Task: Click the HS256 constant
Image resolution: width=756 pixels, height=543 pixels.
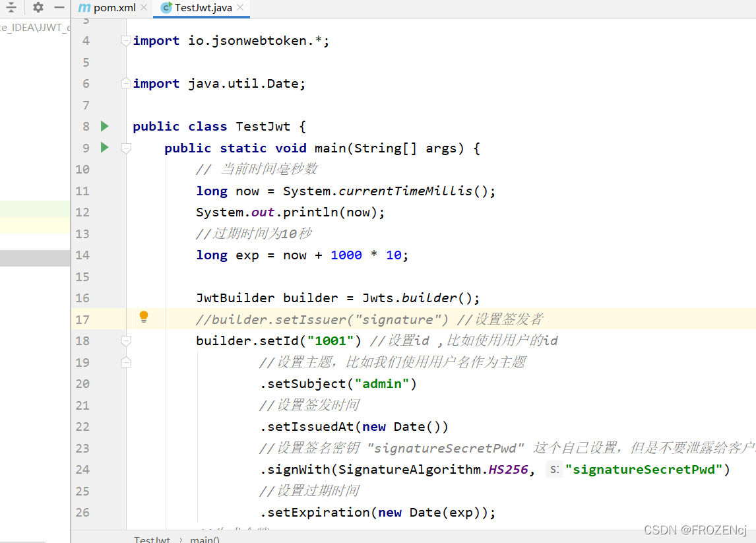Action: click(508, 469)
